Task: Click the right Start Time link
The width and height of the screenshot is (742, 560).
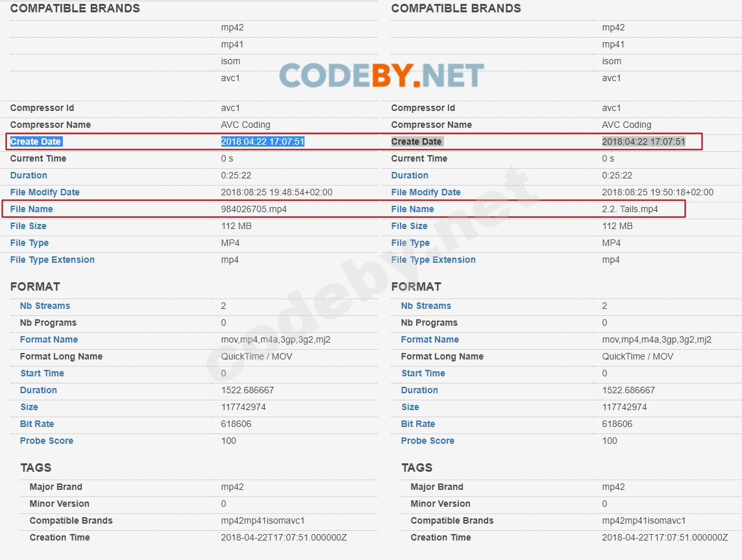Action: [x=423, y=373]
